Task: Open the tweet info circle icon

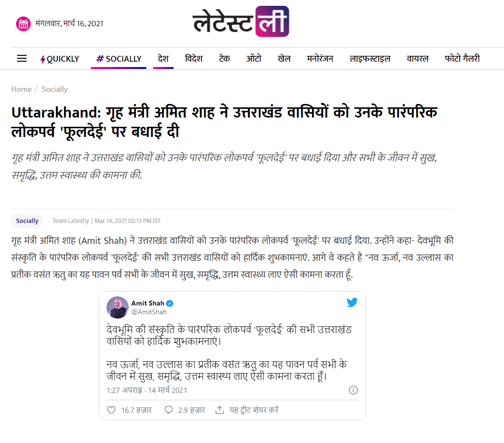Action: pos(353,390)
